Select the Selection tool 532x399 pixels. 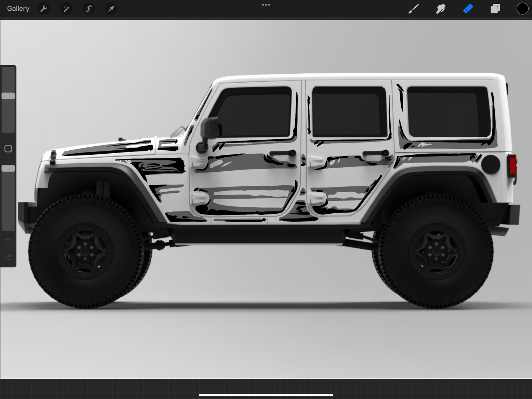88,8
